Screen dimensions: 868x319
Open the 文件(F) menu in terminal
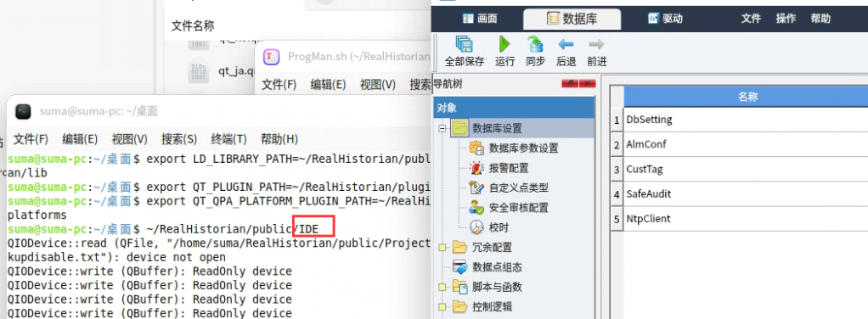(x=31, y=139)
